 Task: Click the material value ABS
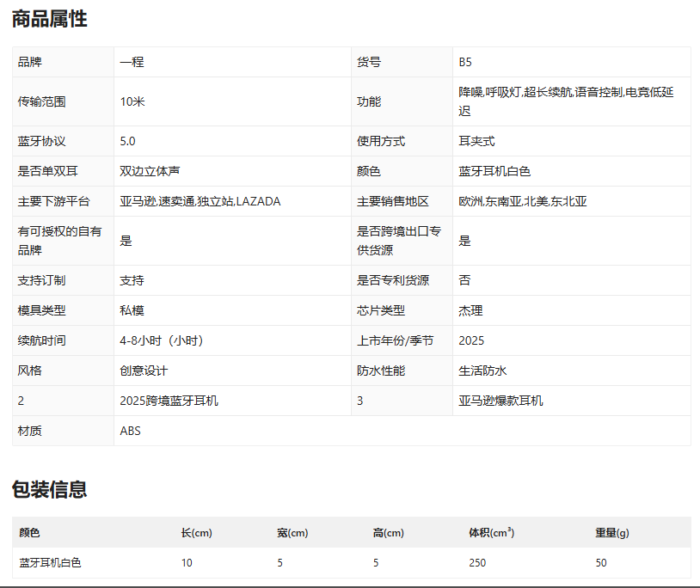(130, 431)
